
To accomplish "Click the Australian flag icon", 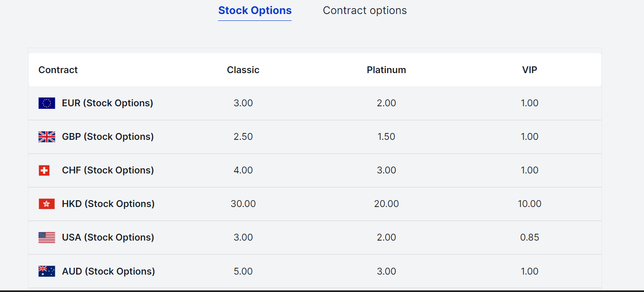I will (x=47, y=271).
